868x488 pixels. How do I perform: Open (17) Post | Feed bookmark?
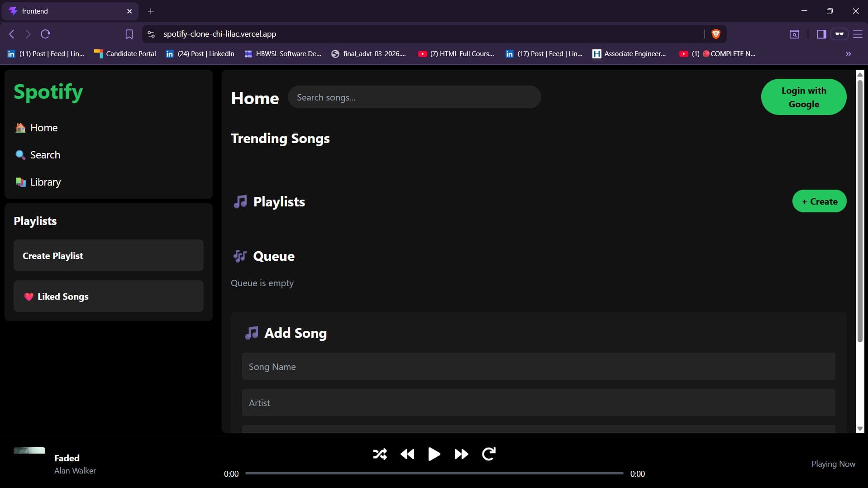click(x=544, y=53)
